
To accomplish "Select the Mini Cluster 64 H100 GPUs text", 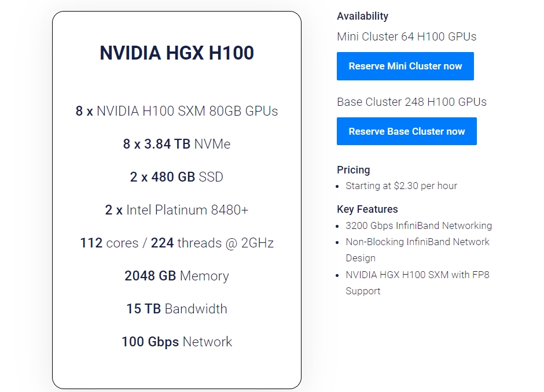I will pyautogui.click(x=406, y=36).
